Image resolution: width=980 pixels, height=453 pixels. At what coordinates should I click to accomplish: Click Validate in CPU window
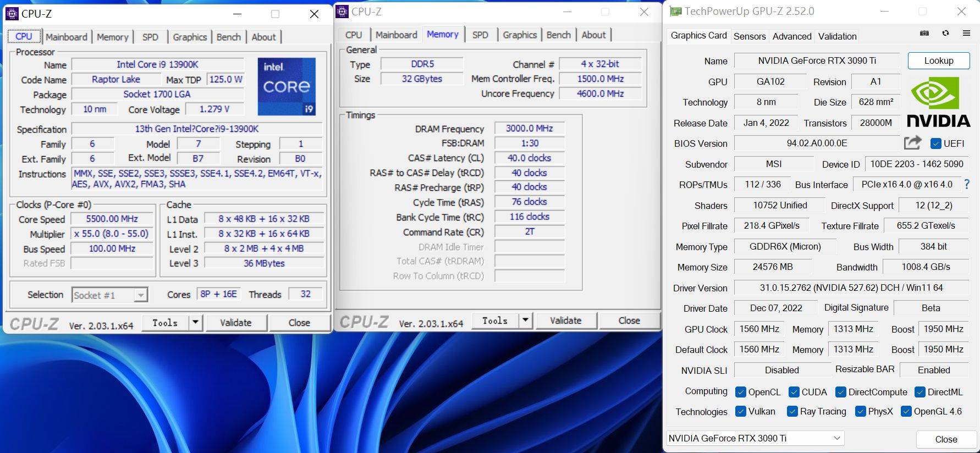(236, 323)
